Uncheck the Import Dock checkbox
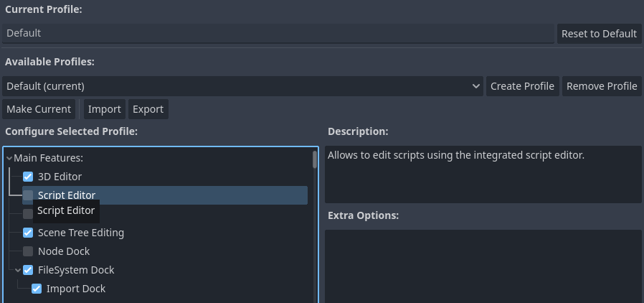 (x=37, y=289)
